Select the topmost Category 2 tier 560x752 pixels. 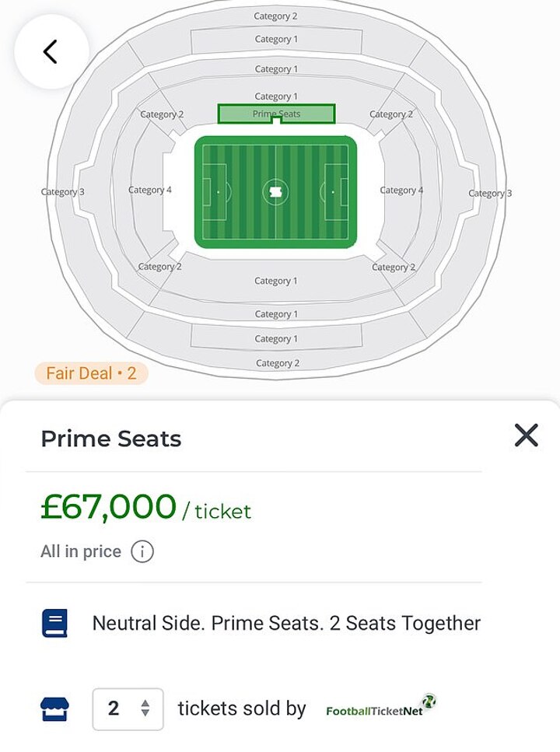point(276,16)
